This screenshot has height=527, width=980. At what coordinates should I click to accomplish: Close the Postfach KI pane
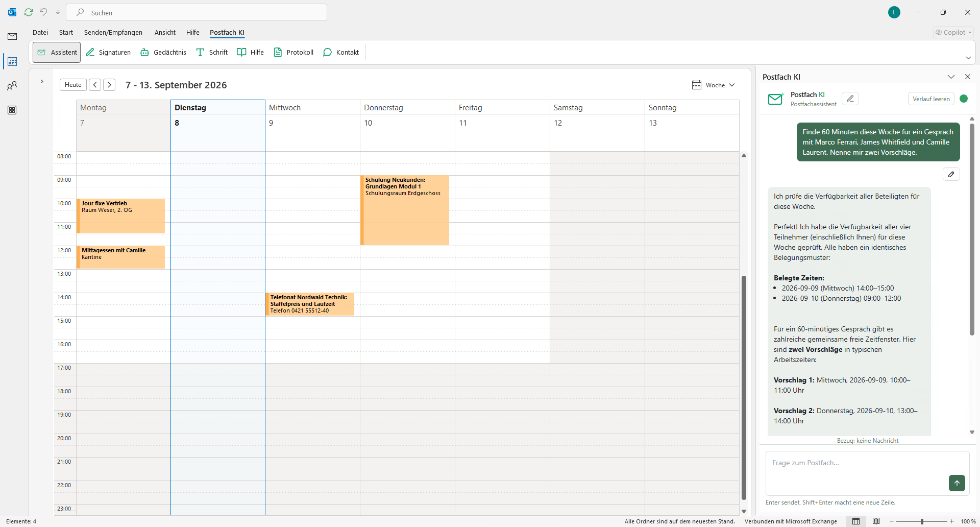click(968, 77)
